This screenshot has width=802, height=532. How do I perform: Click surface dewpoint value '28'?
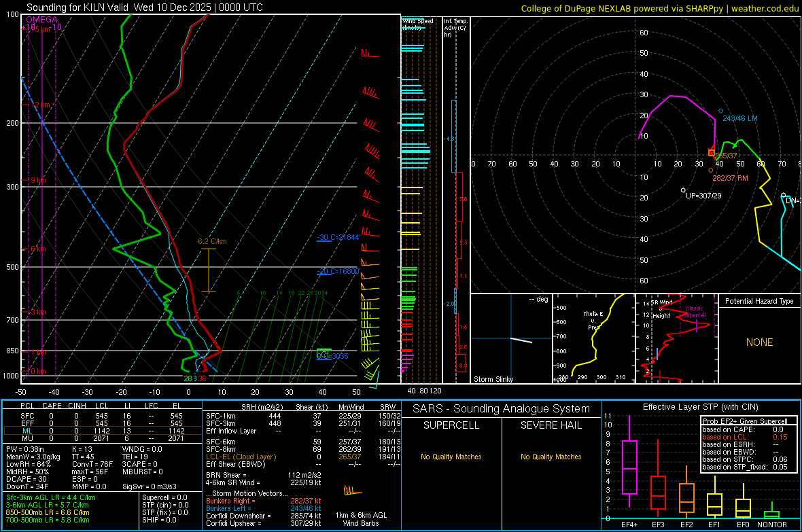[188, 378]
